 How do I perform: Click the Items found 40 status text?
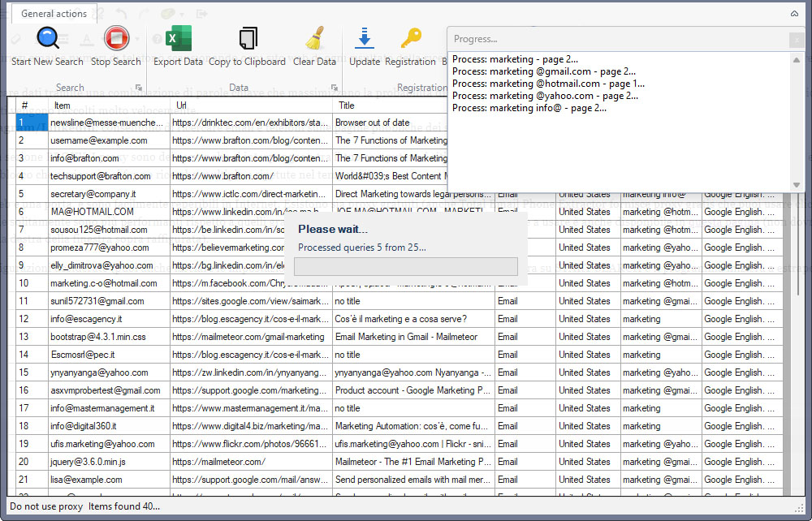[124, 506]
